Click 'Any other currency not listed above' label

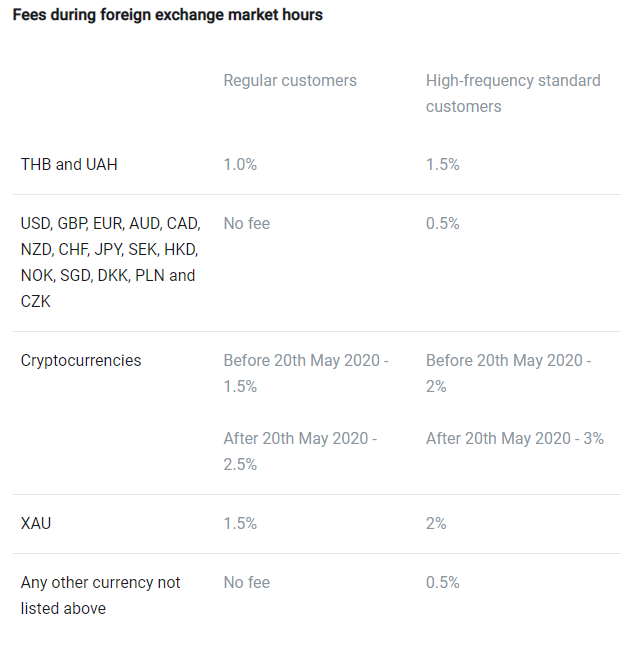click(100, 595)
